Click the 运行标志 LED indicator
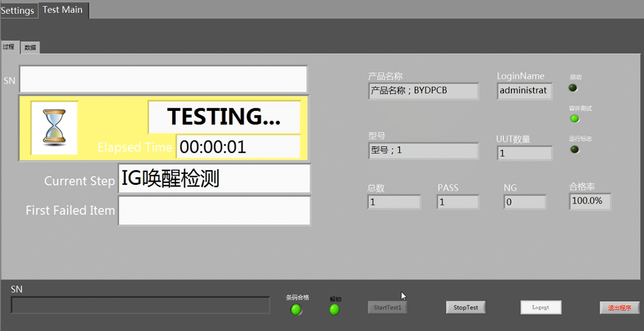Screen dimensions: 644x331 [x=575, y=149]
